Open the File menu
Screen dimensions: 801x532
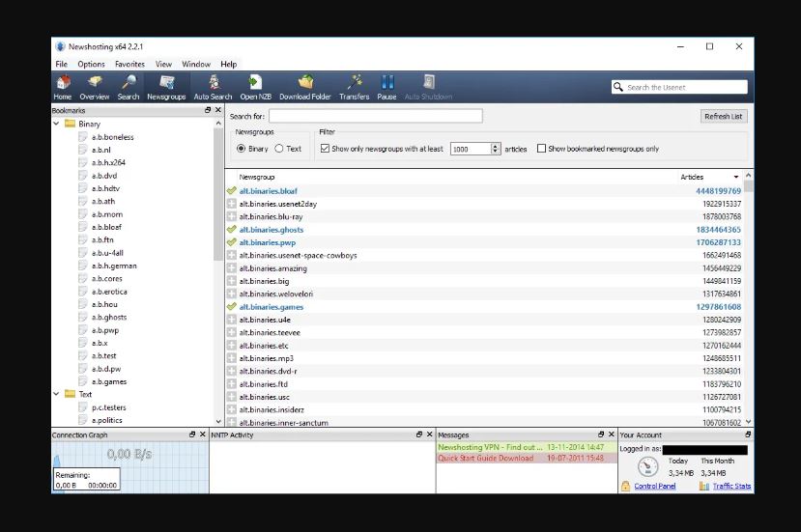[61, 65]
